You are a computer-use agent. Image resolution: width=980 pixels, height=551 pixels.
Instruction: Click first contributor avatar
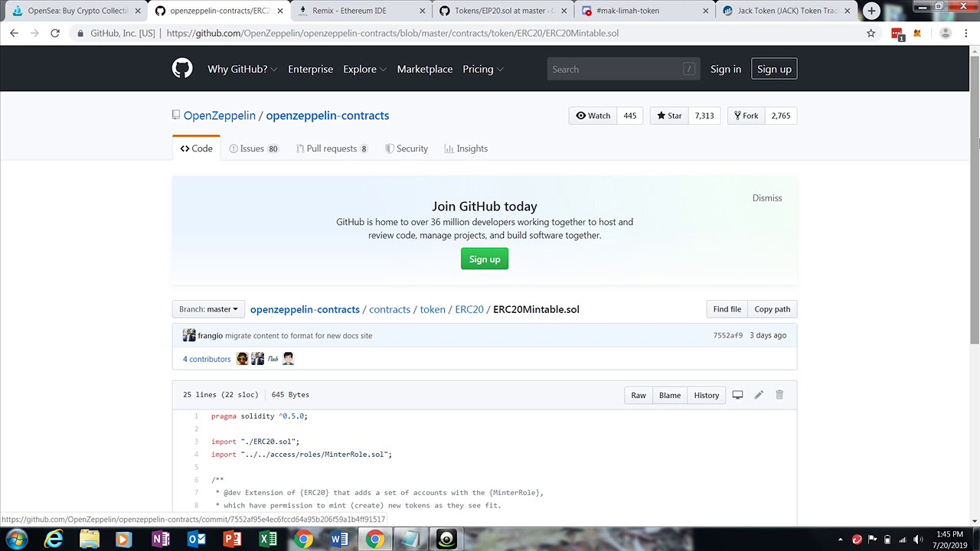point(243,358)
